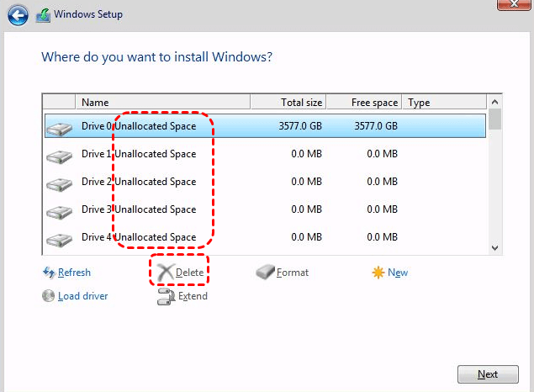This screenshot has height=392, width=534.
Task: Click the Drive 0 disk icon
Action: click(x=59, y=129)
